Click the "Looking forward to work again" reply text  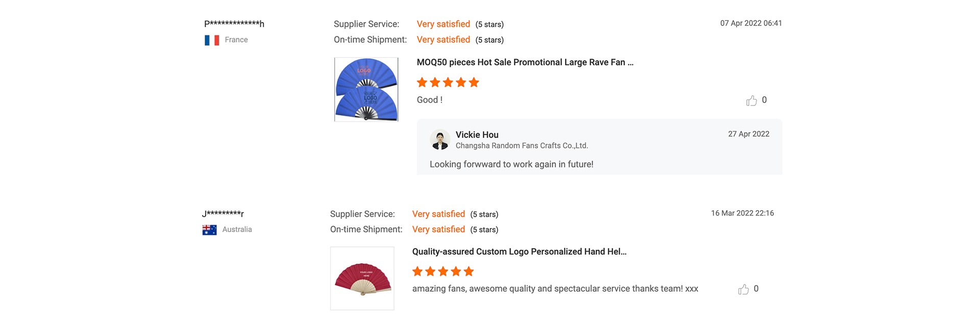[511, 164]
